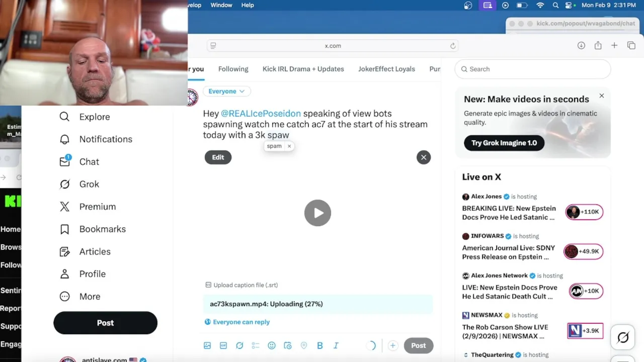This screenshot has height=362, width=644.
Task: Open Safari downloads list
Action: (x=581, y=46)
